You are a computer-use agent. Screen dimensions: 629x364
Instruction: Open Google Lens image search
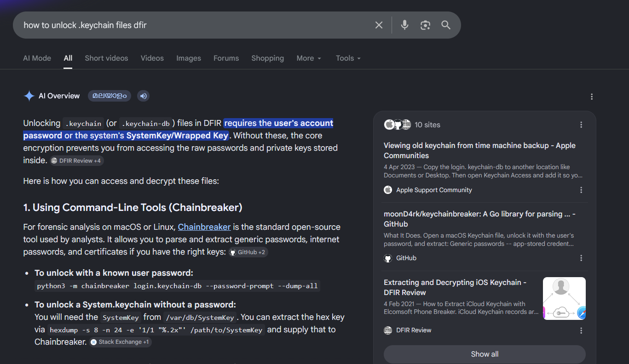425,25
